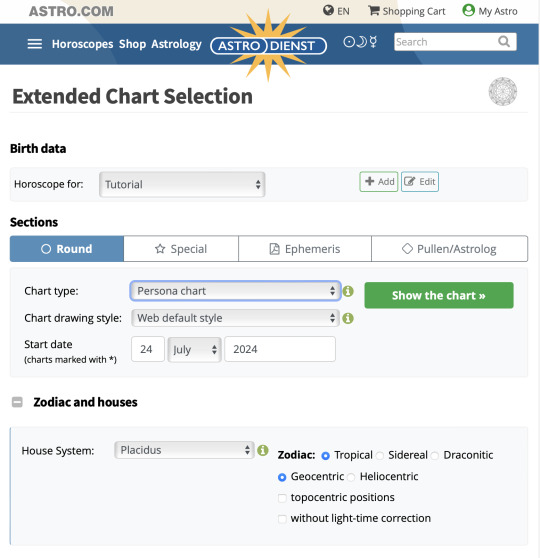Open the globe EN language selector
The image size is (540, 558).
(x=336, y=11)
